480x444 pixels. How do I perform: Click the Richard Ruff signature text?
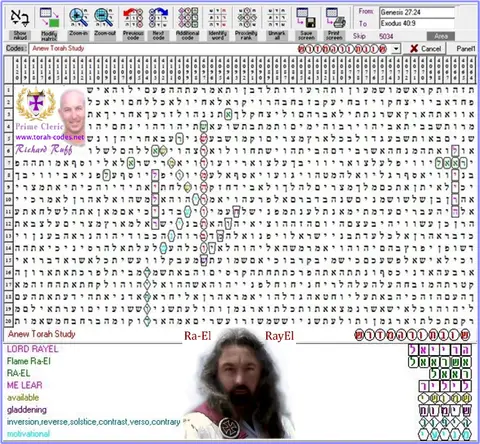(x=44, y=149)
